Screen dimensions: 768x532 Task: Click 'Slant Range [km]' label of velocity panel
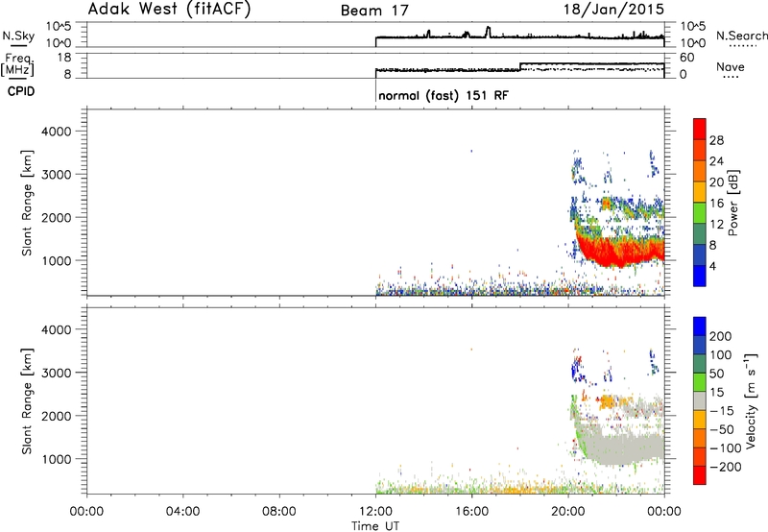tap(27, 401)
